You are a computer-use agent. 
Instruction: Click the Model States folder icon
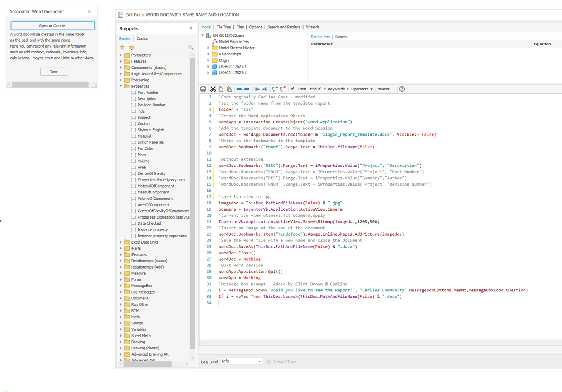pyautogui.click(x=215, y=48)
